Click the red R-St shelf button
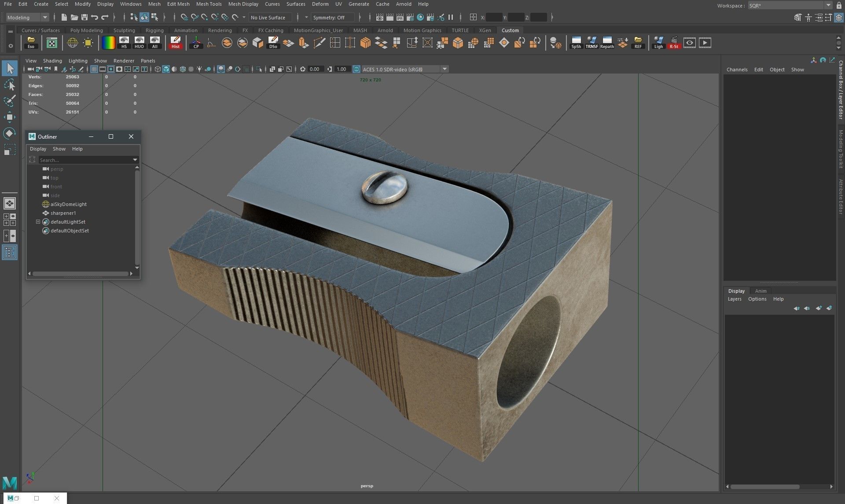Viewport: 845px width, 504px height. [674, 43]
